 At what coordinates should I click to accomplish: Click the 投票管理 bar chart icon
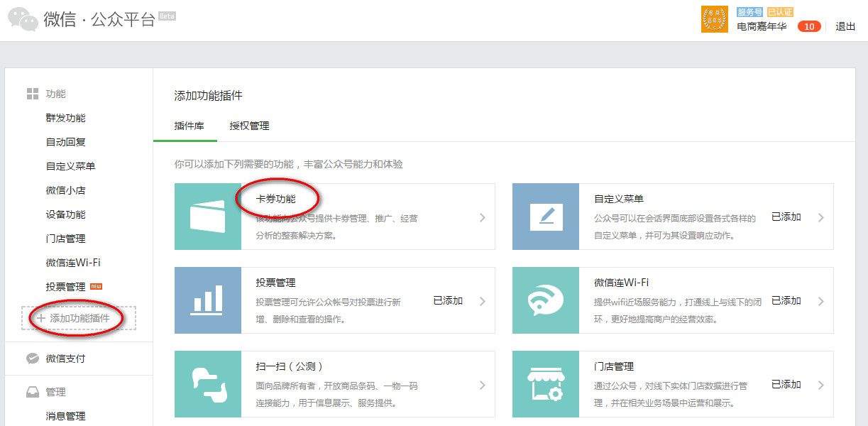(208, 300)
